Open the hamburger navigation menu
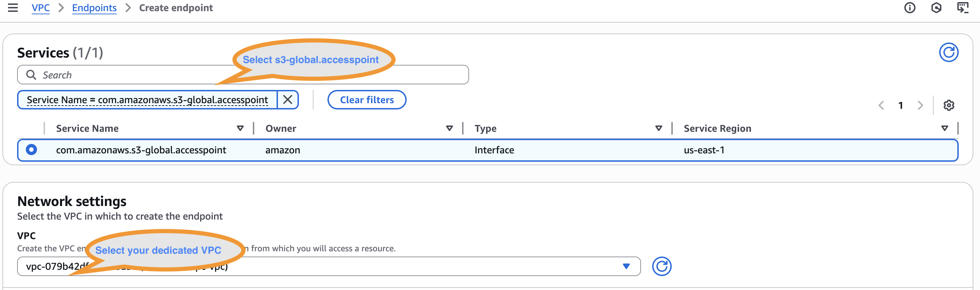980x290 pixels. pos(13,8)
